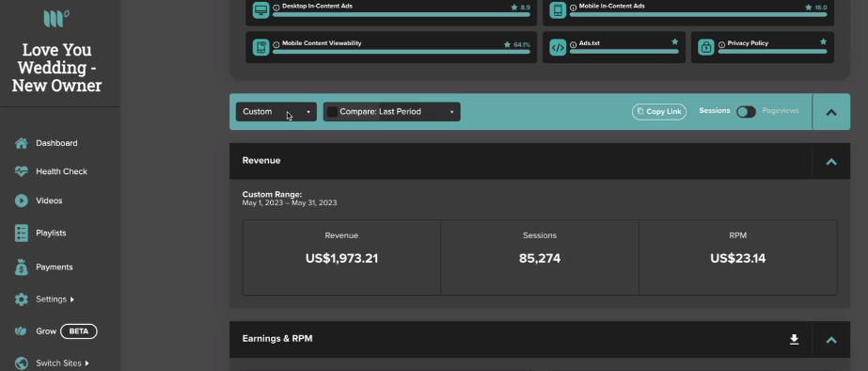
Task: Click the Mobile Content Viewability progress bar
Action: click(x=402, y=52)
